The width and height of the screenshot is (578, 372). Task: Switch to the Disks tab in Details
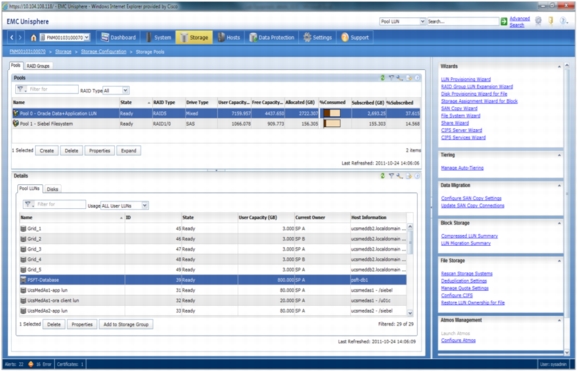(52, 189)
